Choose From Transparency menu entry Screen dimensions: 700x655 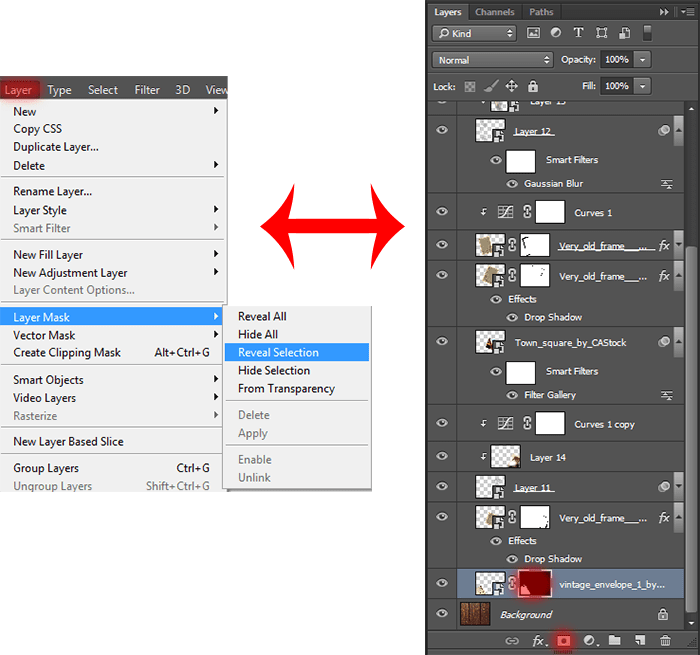pos(297,388)
